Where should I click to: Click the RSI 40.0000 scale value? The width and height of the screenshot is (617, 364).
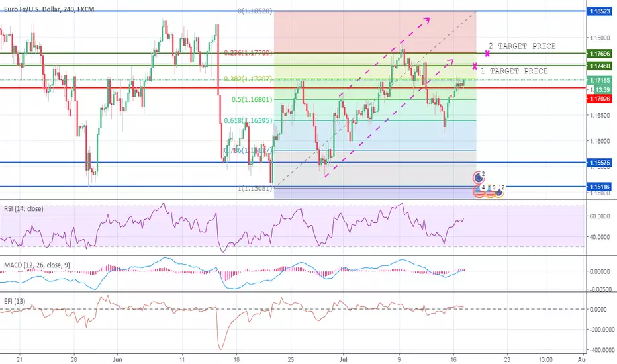(x=600, y=237)
